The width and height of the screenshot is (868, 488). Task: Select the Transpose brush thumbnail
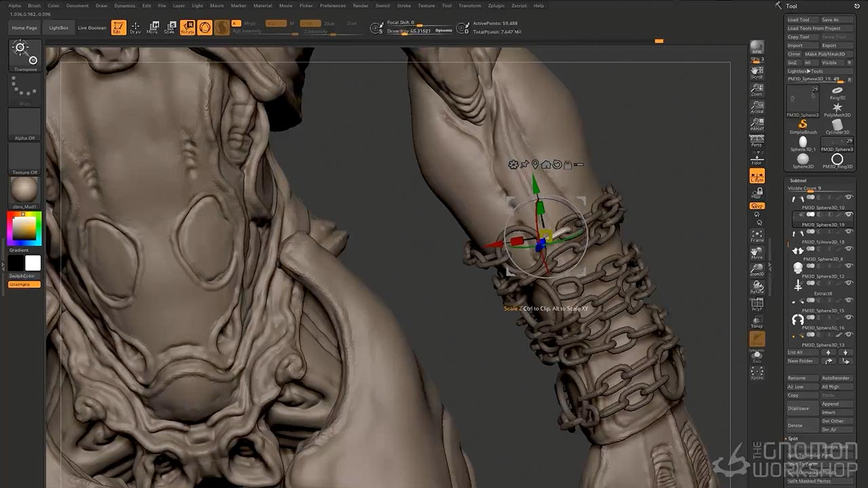[25, 54]
